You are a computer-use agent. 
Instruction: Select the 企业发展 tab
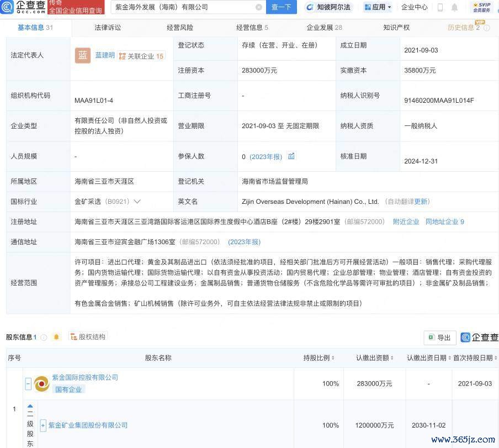click(x=324, y=28)
